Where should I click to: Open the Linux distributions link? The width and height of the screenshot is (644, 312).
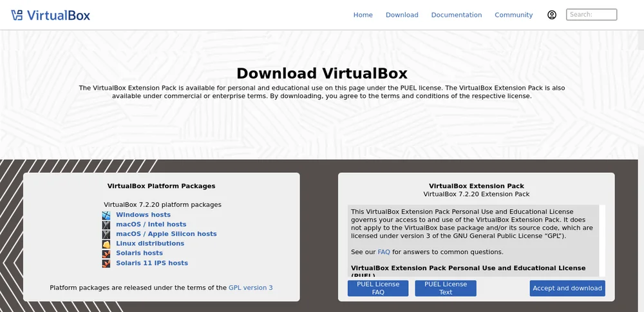150,244
